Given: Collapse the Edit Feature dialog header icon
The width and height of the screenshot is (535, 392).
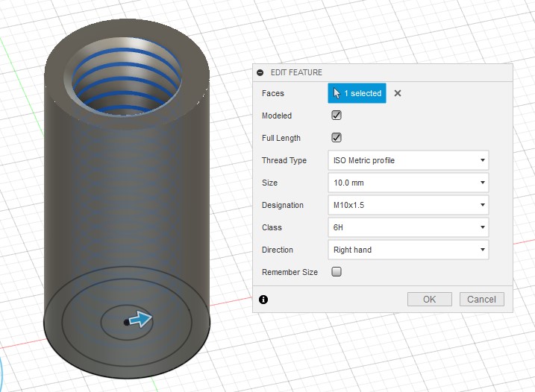Looking at the screenshot, I should pyautogui.click(x=260, y=72).
